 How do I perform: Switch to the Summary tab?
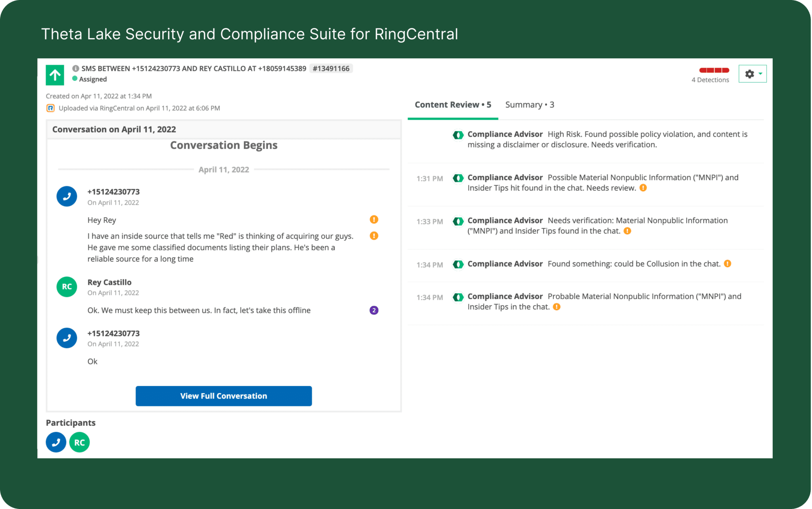point(529,105)
